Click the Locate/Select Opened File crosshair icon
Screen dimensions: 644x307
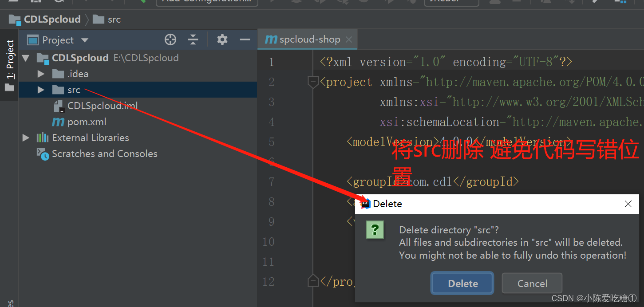(x=170, y=40)
